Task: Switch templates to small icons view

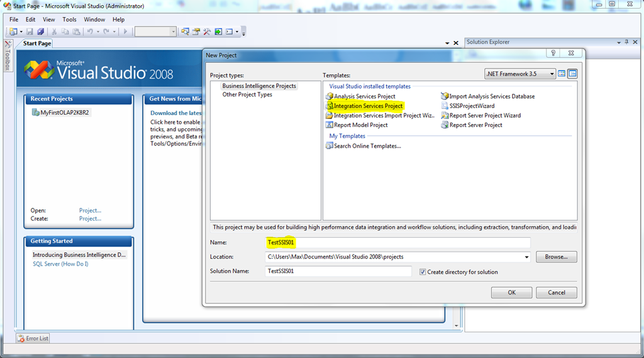Action: coord(572,74)
